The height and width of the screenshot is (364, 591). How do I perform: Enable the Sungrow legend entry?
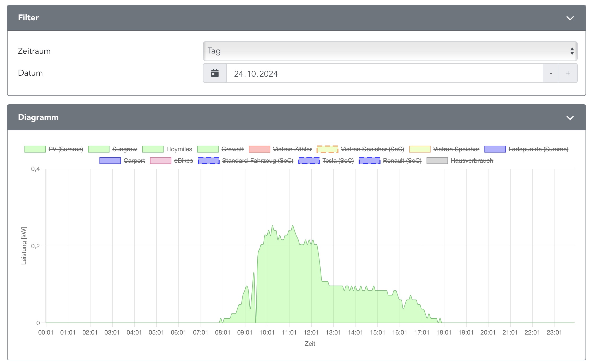coord(124,149)
